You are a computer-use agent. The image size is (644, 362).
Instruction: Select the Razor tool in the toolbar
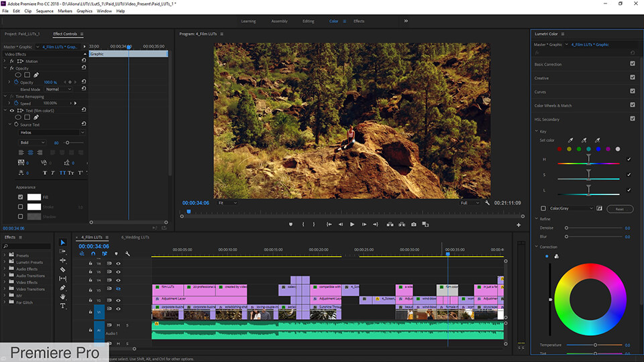(x=63, y=269)
